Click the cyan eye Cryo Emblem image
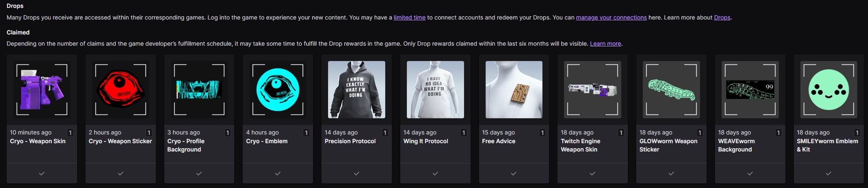Viewport: 868px width, 188px height. (278, 90)
